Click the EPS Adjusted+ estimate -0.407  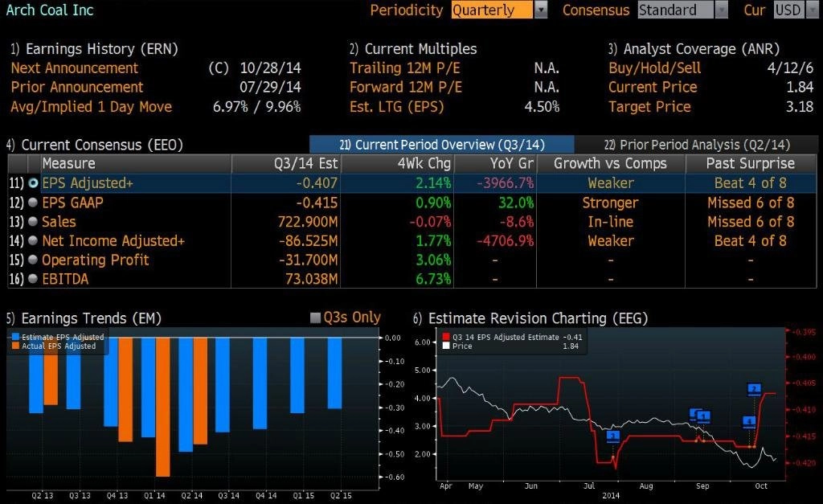(x=317, y=183)
